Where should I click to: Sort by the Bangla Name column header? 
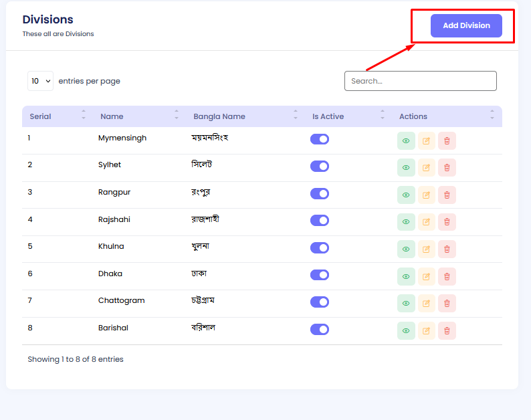[x=219, y=116]
